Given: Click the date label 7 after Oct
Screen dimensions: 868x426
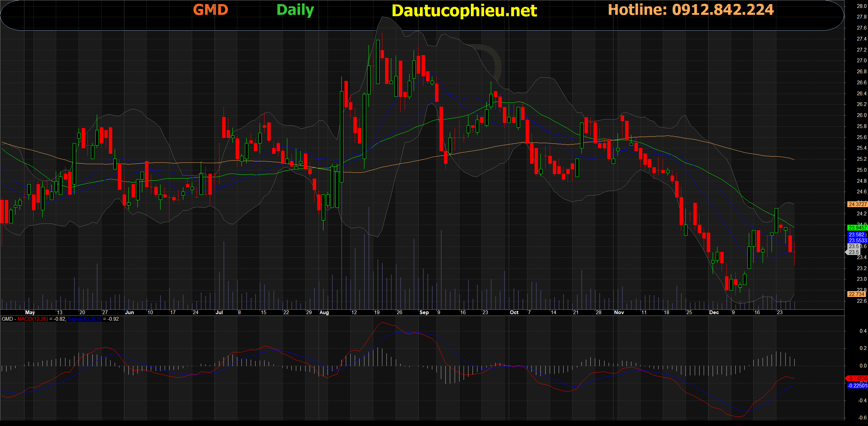Looking at the screenshot, I should 529,312.
